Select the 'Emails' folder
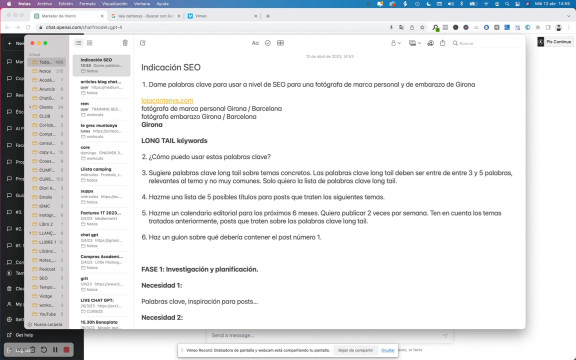The height and width of the screenshot is (360, 576). pyautogui.click(x=47, y=197)
